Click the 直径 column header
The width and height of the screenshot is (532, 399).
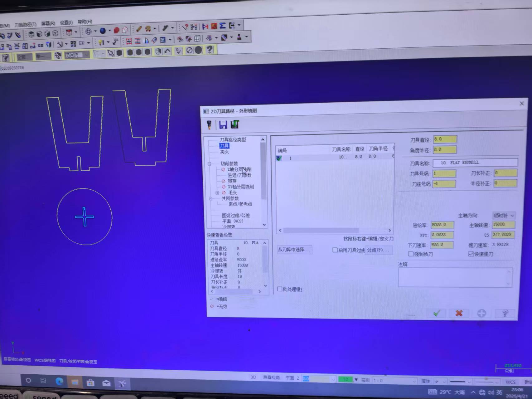(x=360, y=149)
